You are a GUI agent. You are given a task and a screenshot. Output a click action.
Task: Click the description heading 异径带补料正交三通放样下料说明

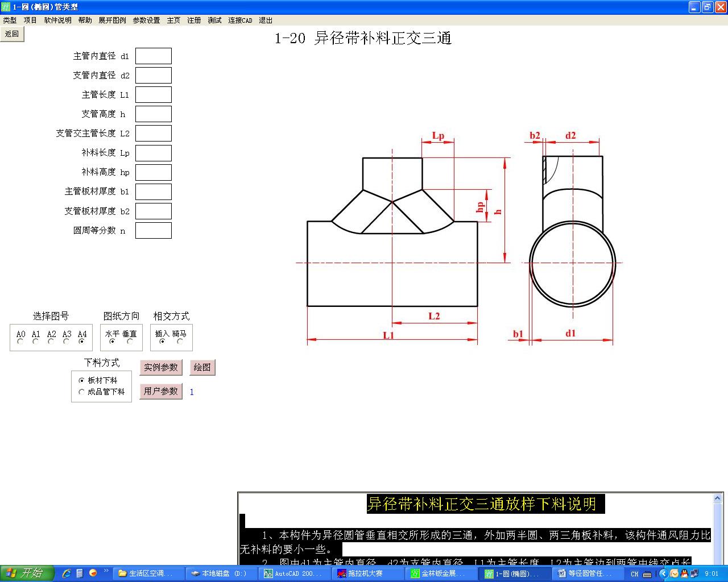[x=482, y=504]
